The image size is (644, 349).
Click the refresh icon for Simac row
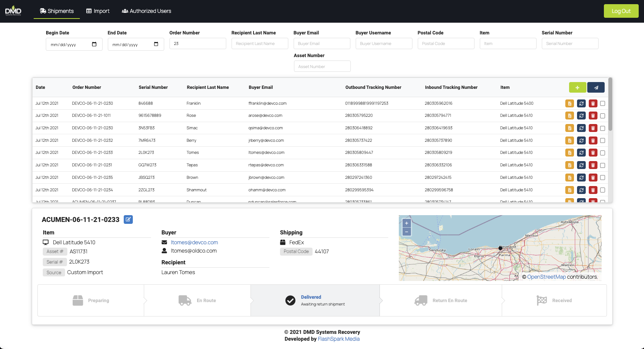click(581, 128)
